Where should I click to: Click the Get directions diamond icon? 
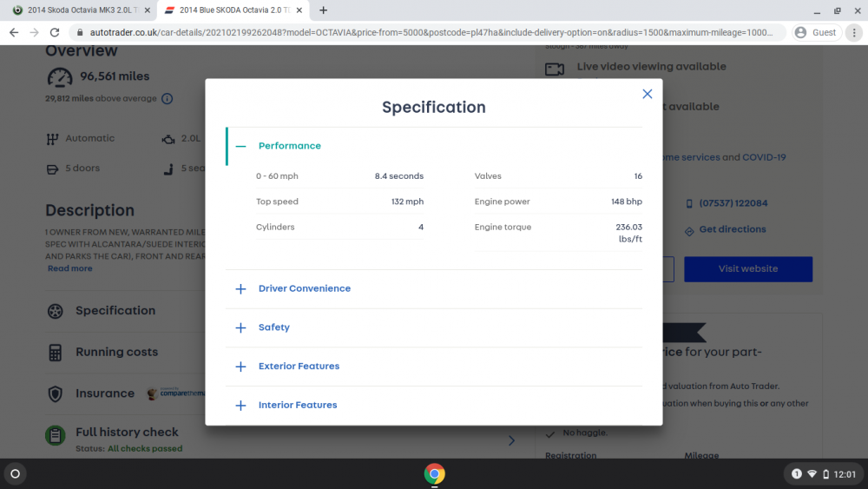pos(689,232)
